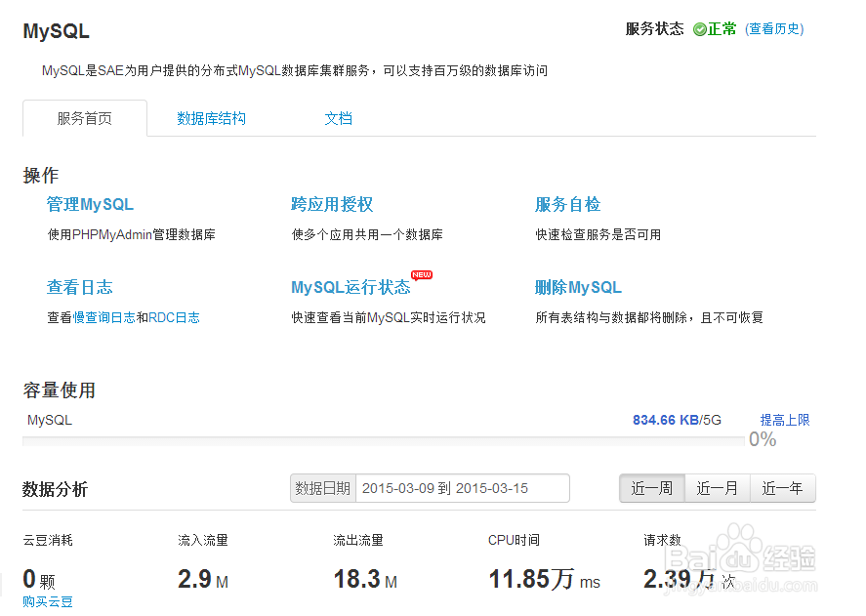The image size is (866, 616).
Task: Open 跨应用授权 link
Action: point(332,204)
